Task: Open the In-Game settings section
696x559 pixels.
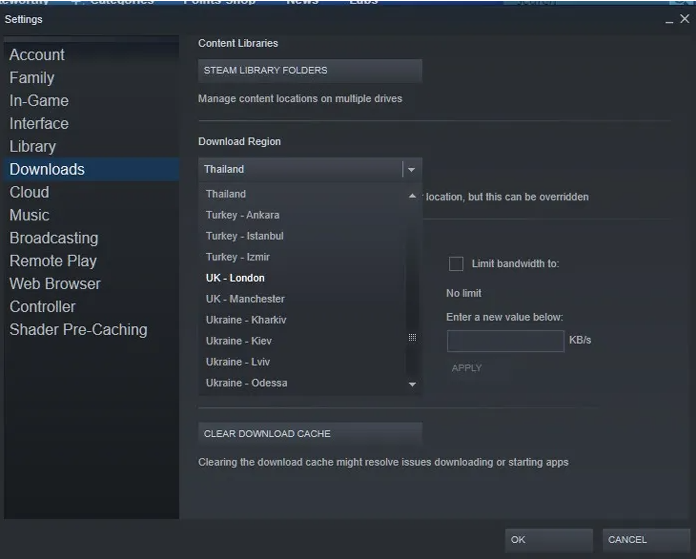Action: 39,101
